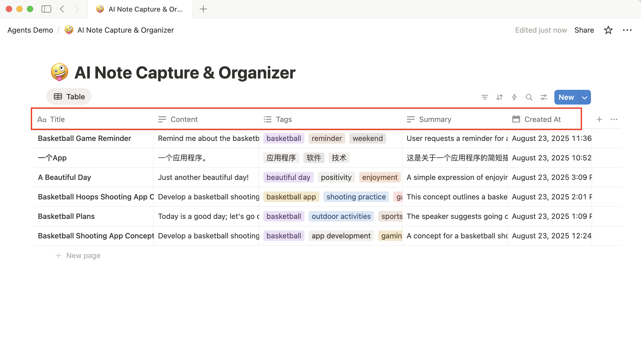The width and height of the screenshot is (641, 364).
Task: Open view settings sliders icon
Action: pos(544,97)
